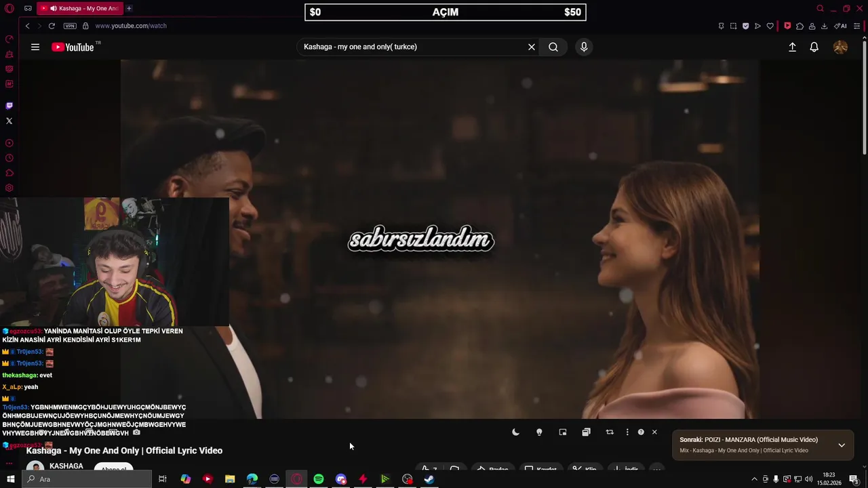Open the Opera downloads icon
The height and width of the screenshot is (488, 868).
pos(824,26)
